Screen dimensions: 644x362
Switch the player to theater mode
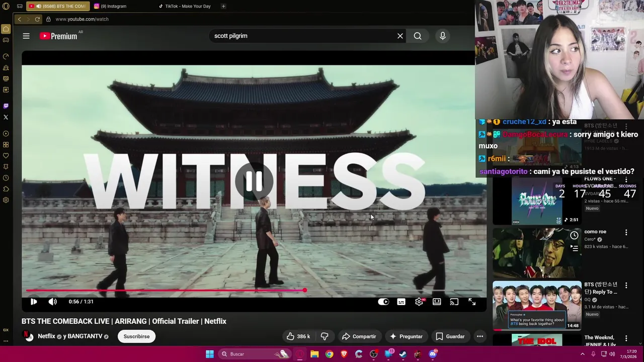pos(437,302)
